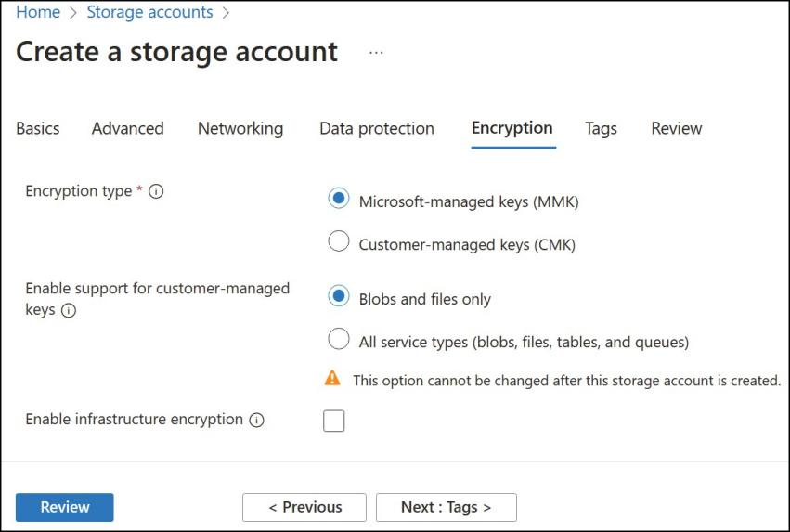Choose Blobs and files only
Image resolution: width=790 pixels, height=532 pixels.
[339, 296]
